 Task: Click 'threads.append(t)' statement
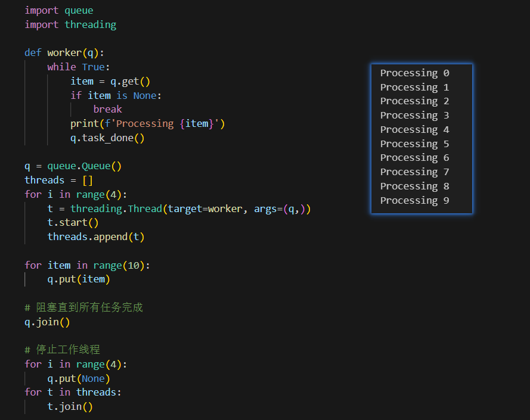click(95, 237)
